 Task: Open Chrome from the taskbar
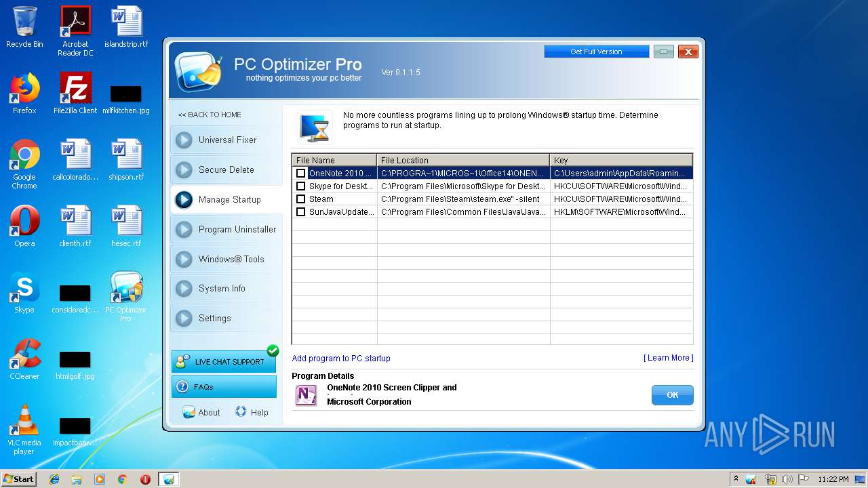pos(122,479)
